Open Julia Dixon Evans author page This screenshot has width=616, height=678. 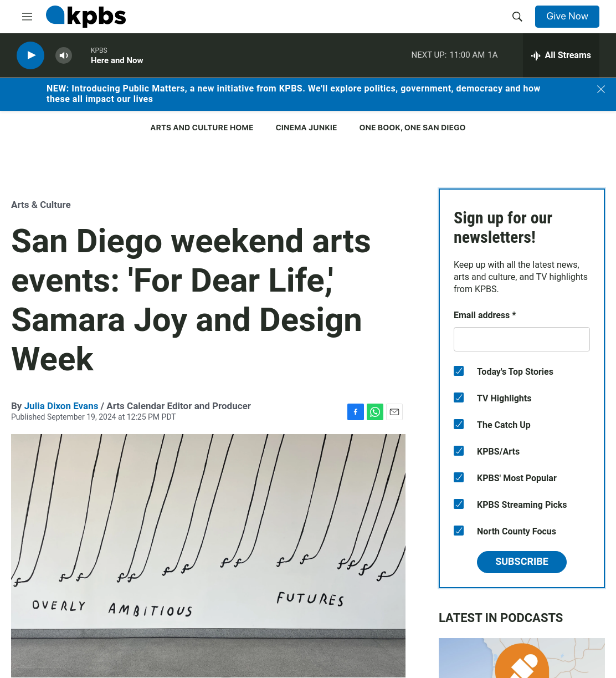tap(61, 406)
